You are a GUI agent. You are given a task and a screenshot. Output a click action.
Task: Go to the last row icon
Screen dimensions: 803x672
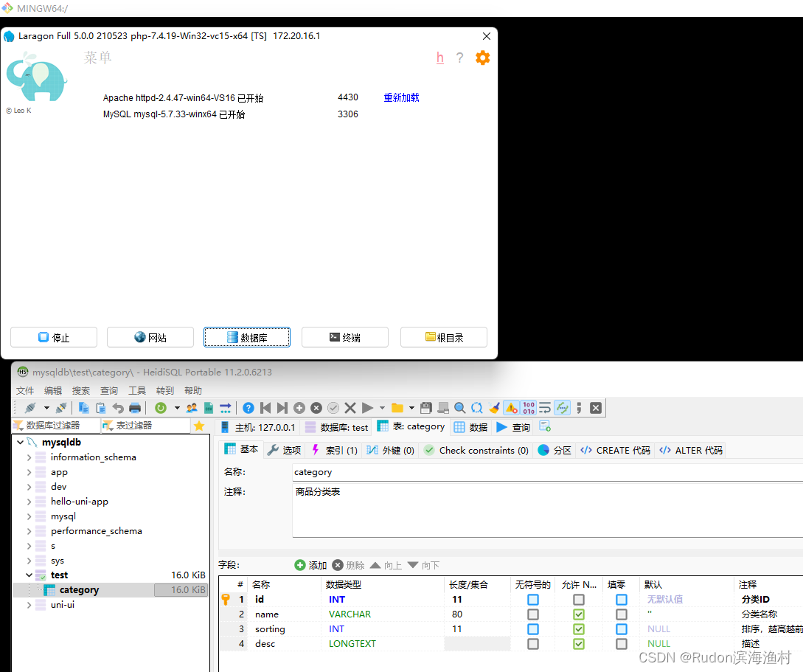click(x=282, y=408)
